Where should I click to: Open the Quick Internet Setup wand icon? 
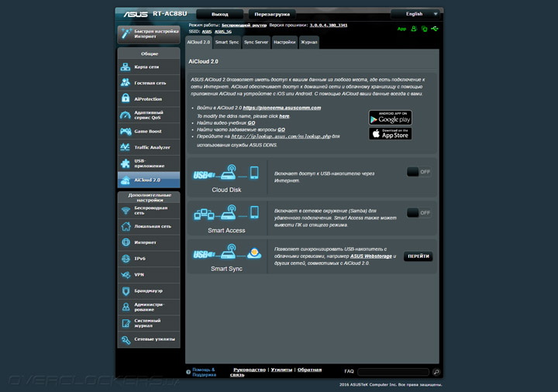tap(126, 33)
